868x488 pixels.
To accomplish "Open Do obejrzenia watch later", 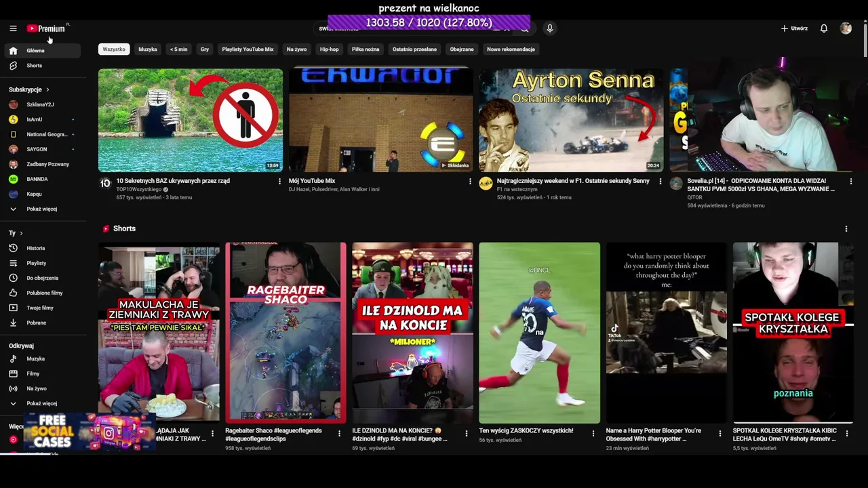I will click(x=43, y=278).
